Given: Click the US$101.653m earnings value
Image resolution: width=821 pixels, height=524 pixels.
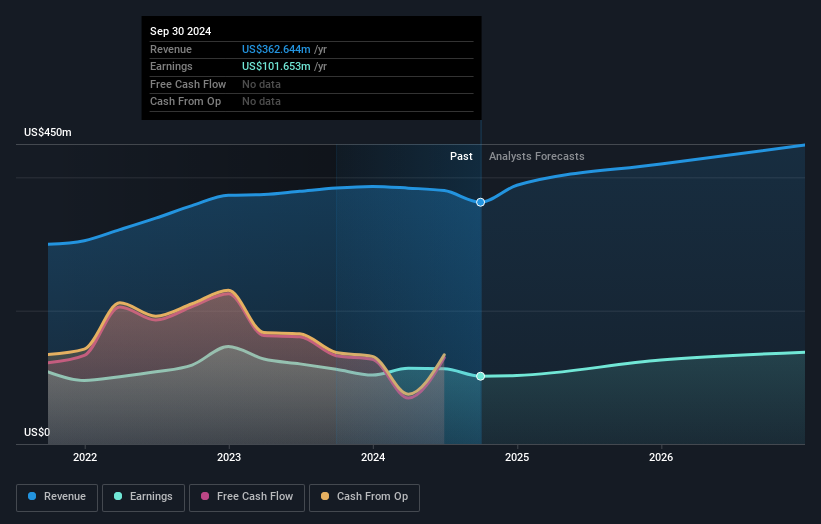Looking at the screenshot, I should [276, 66].
